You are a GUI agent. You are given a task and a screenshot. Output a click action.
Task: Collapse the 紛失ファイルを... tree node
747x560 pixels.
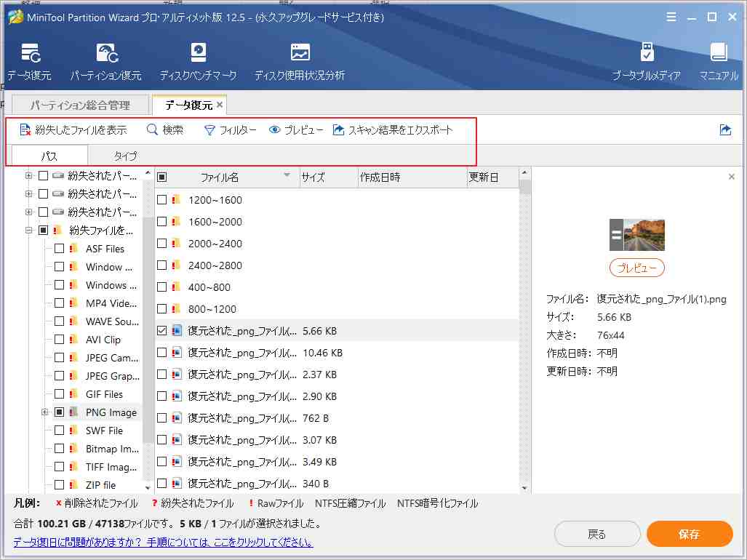29,230
